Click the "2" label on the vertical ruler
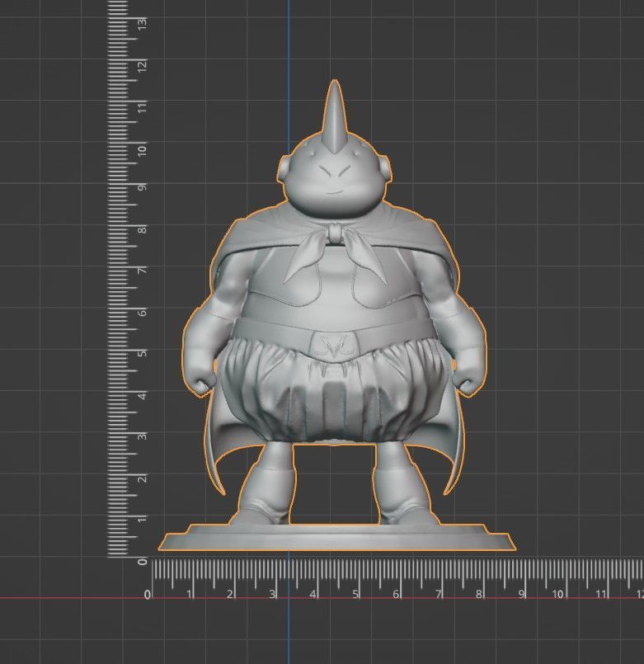 143,478
